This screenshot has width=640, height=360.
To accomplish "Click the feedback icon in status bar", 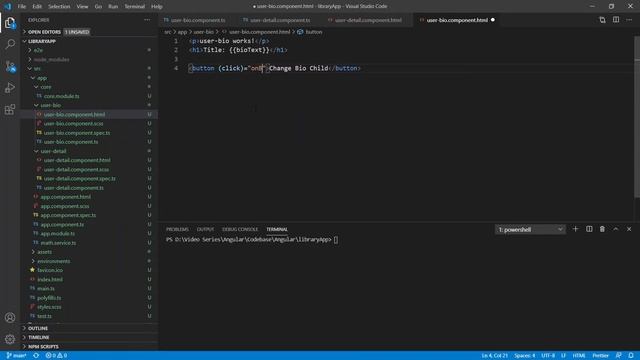I will point(619,356).
